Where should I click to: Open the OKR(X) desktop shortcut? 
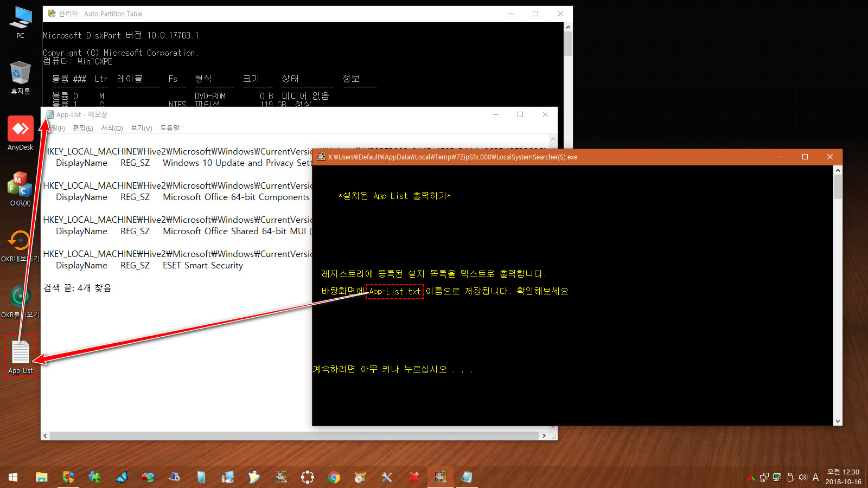click(x=20, y=189)
